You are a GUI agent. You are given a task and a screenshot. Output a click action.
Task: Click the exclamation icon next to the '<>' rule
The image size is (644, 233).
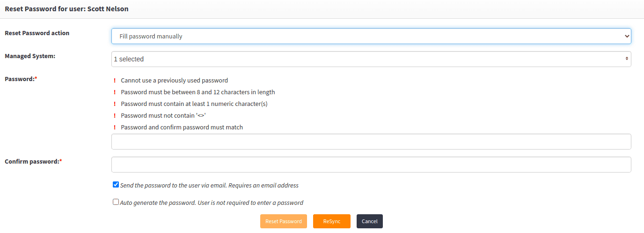click(115, 116)
